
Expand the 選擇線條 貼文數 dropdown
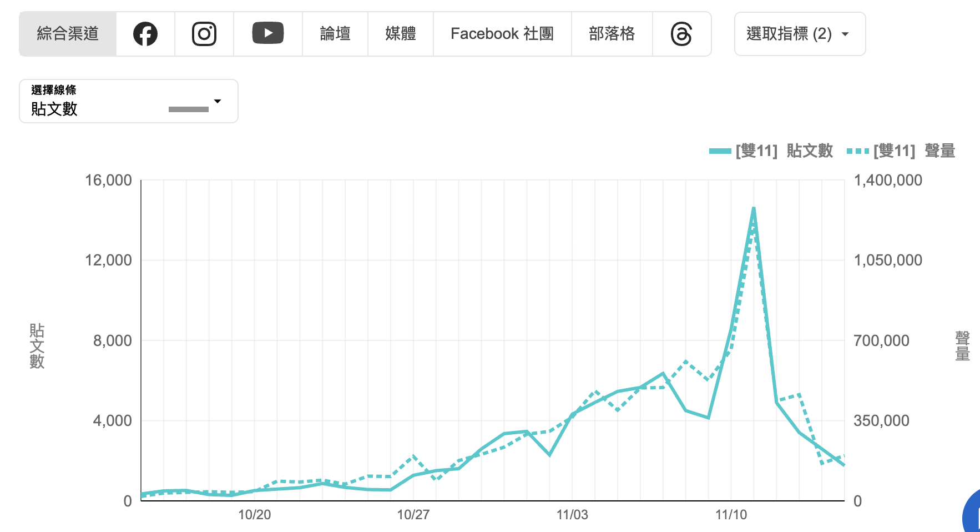pyautogui.click(x=129, y=101)
